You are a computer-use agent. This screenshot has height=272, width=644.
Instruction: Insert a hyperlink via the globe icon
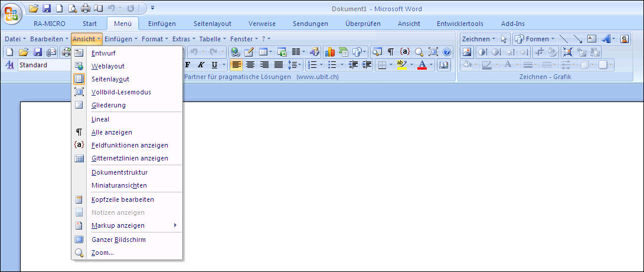coord(236,52)
